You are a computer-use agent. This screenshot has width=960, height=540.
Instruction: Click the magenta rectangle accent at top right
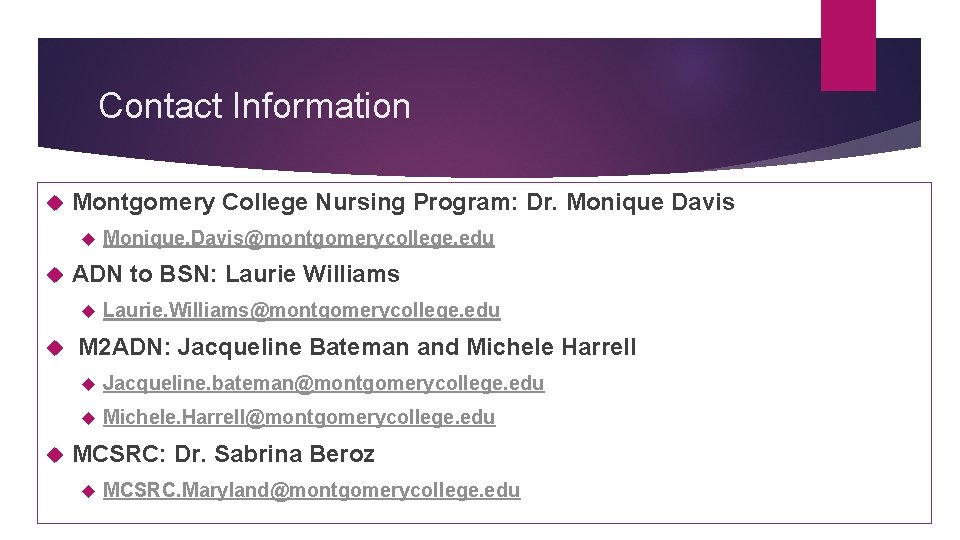[x=848, y=45]
